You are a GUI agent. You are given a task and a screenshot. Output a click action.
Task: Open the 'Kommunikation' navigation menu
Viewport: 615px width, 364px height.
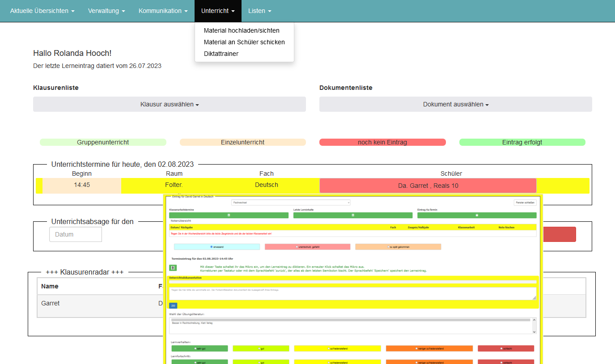click(163, 11)
